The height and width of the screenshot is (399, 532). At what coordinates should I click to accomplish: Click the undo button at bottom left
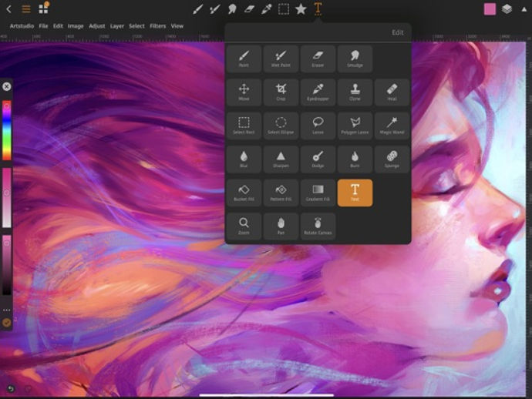(x=11, y=389)
